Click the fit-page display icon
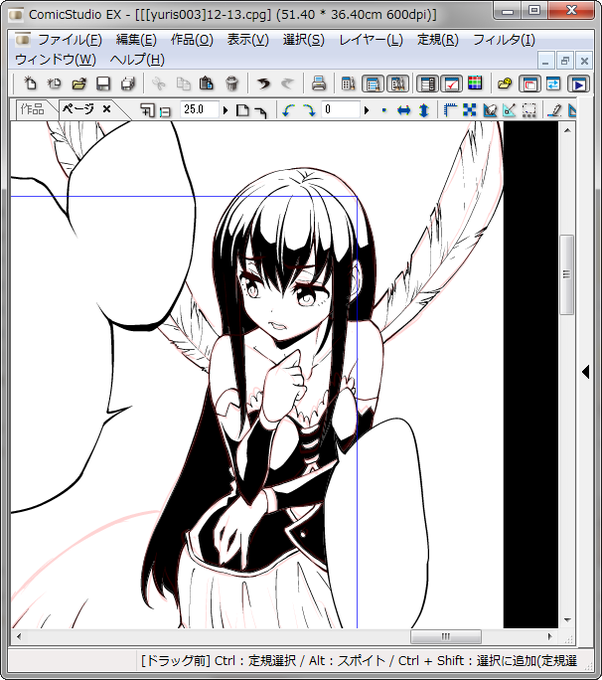The image size is (602, 680). pos(242,110)
